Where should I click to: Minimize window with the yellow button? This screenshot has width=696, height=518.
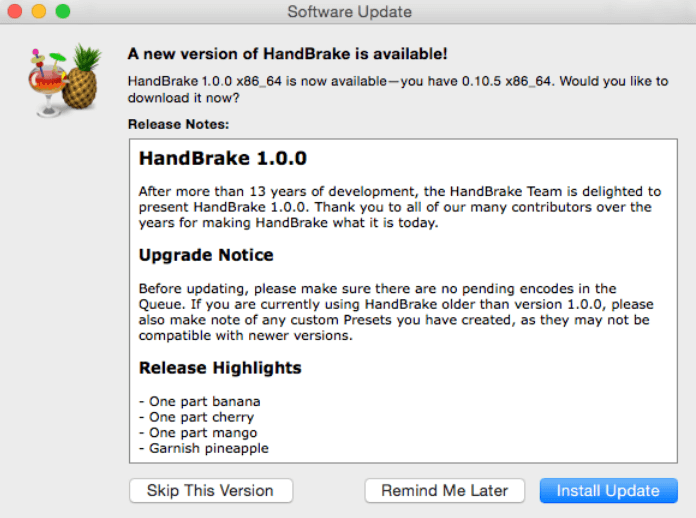point(39,11)
